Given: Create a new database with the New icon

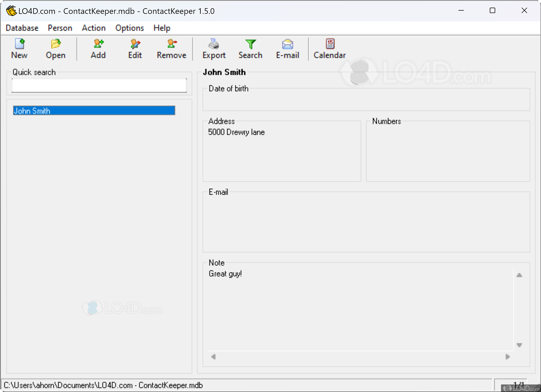Looking at the screenshot, I should point(19,49).
